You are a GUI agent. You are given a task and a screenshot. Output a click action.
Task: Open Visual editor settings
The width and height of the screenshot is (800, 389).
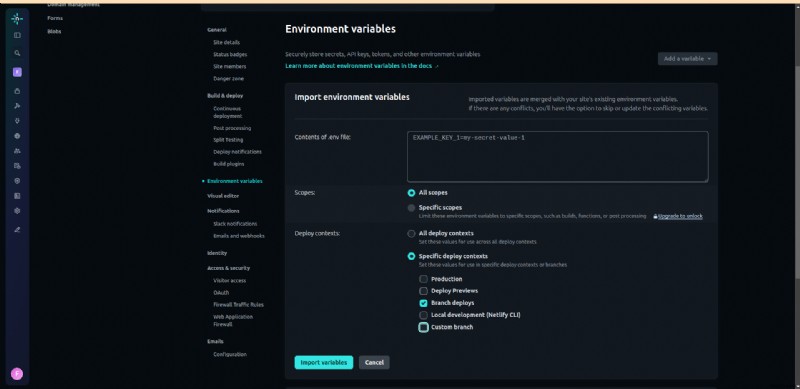[x=223, y=196]
